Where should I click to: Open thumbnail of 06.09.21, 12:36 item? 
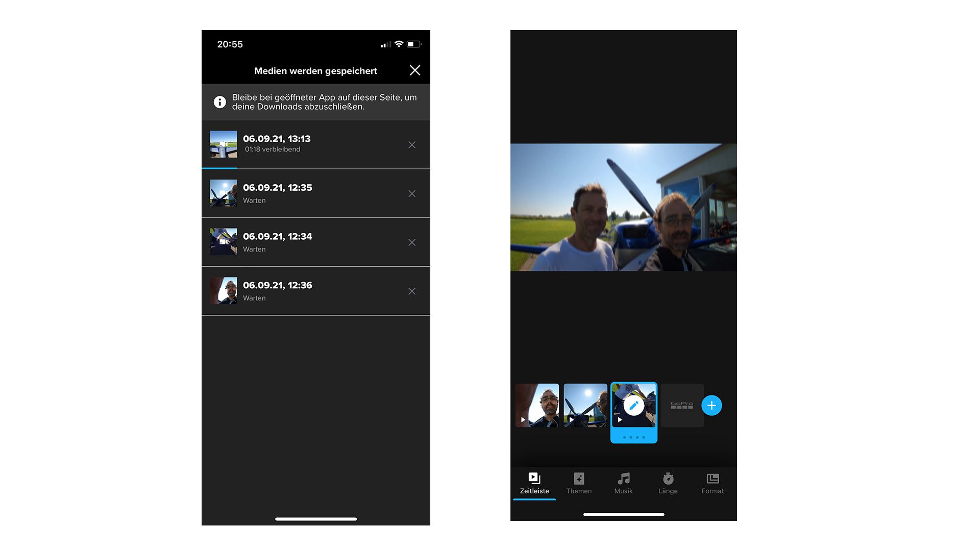[x=224, y=291]
